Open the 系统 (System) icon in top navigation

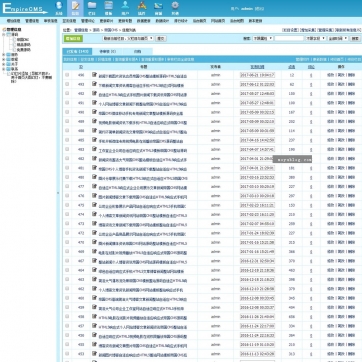click(59, 8)
